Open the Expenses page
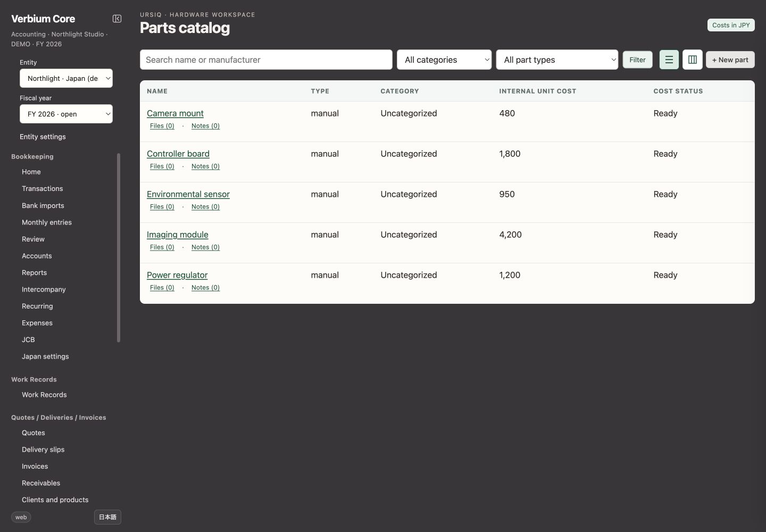Image resolution: width=766 pixels, height=532 pixels. (x=37, y=323)
